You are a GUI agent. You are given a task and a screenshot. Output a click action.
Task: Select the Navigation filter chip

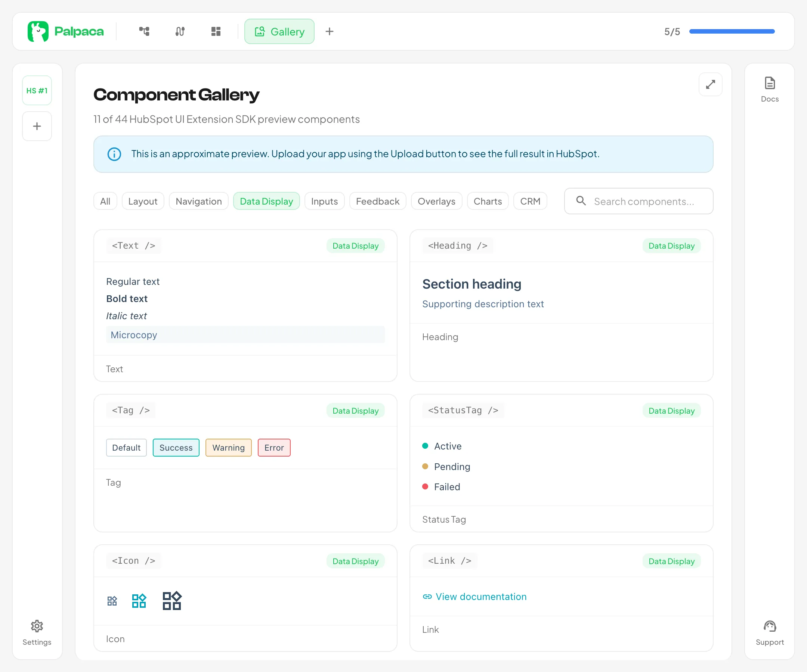(x=198, y=201)
